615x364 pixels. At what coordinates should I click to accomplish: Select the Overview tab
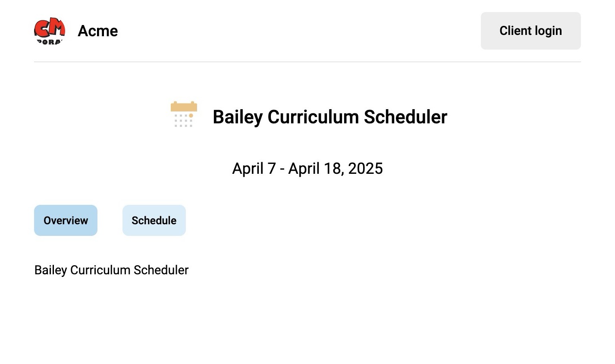pyautogui.click(x=66, y=220)
